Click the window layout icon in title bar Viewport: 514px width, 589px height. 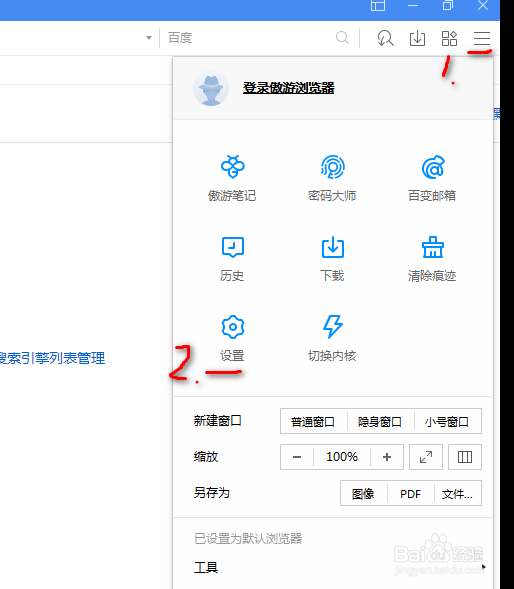click(378, 5)
